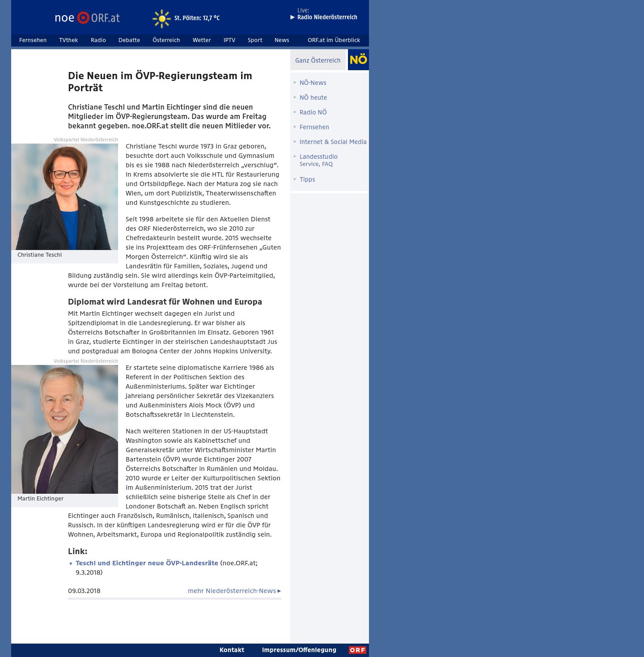Open Kontakt in the footer
644x657 pixels.
232,650
